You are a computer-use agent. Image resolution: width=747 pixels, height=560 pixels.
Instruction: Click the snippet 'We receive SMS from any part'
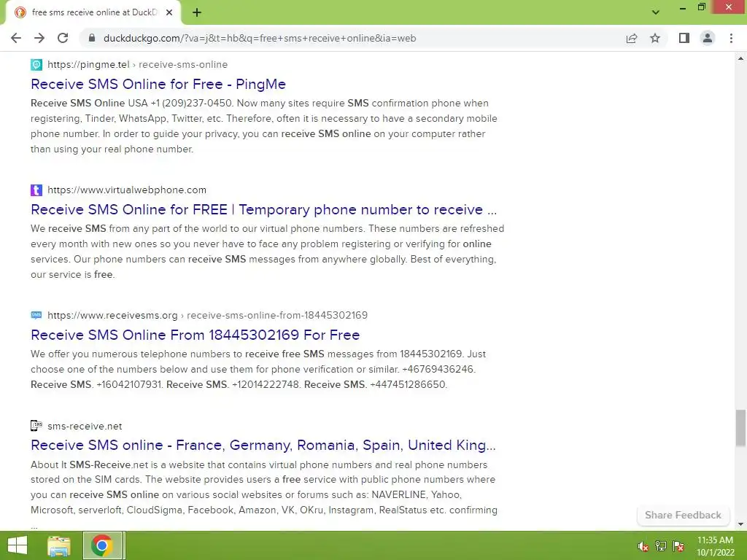(x=267, y=252)
